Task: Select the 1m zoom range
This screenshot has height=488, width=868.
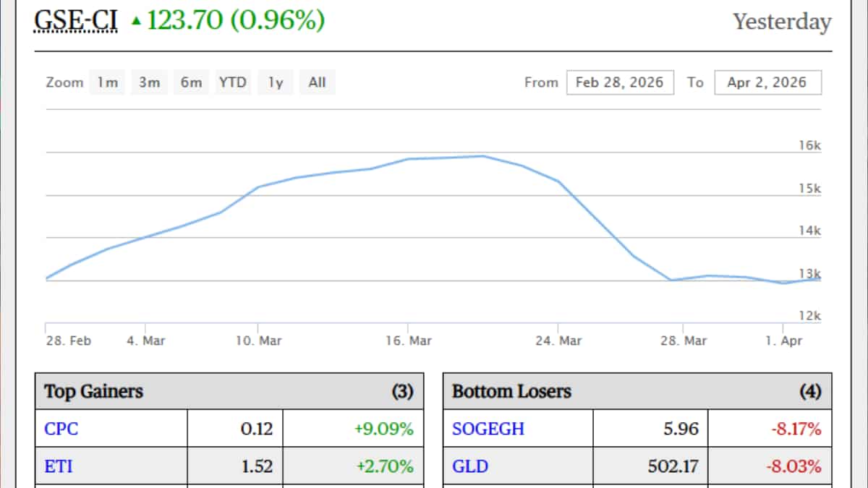Action: click(106, 82)
